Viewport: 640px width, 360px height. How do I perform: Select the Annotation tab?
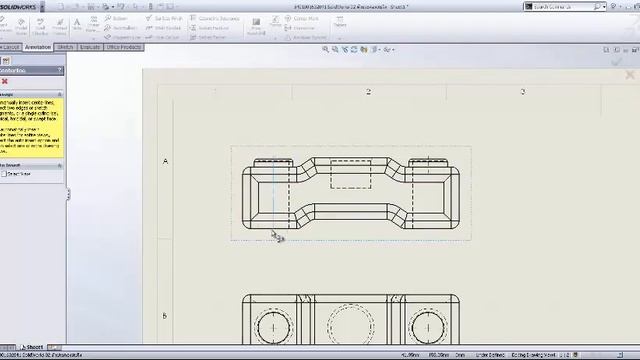(38, 47)
